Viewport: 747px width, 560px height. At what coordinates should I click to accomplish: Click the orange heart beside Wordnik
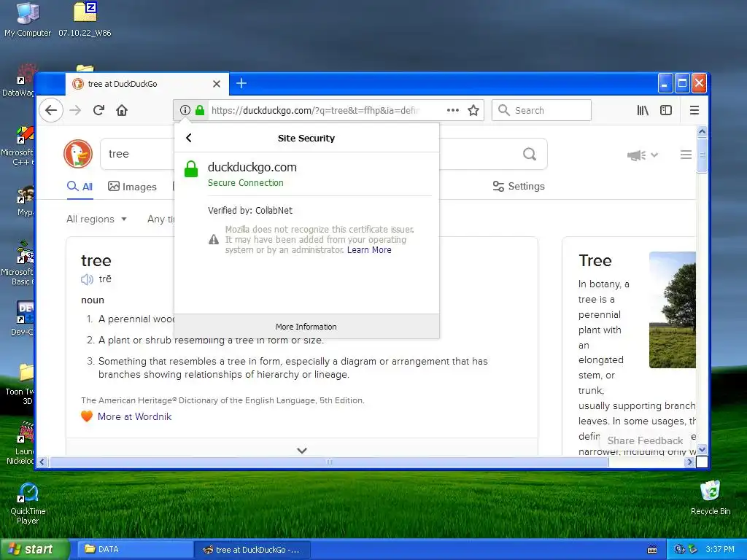pyautogui.click(x=86, y=416)
